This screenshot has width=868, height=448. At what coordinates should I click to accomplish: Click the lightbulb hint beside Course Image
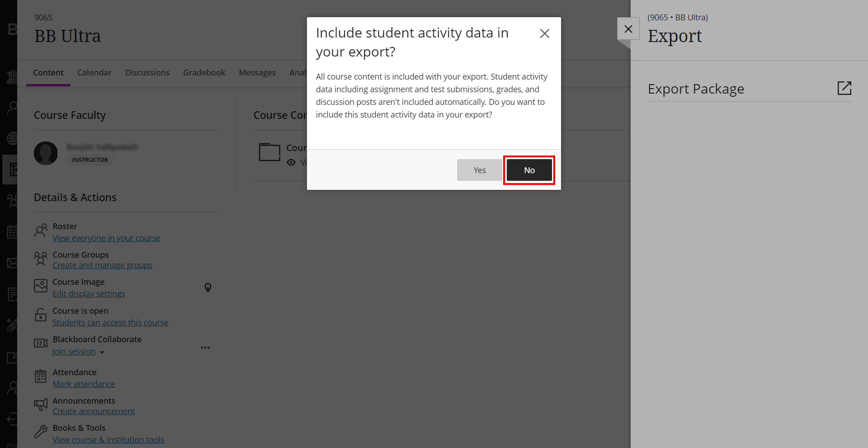click(x=208, y=288)
